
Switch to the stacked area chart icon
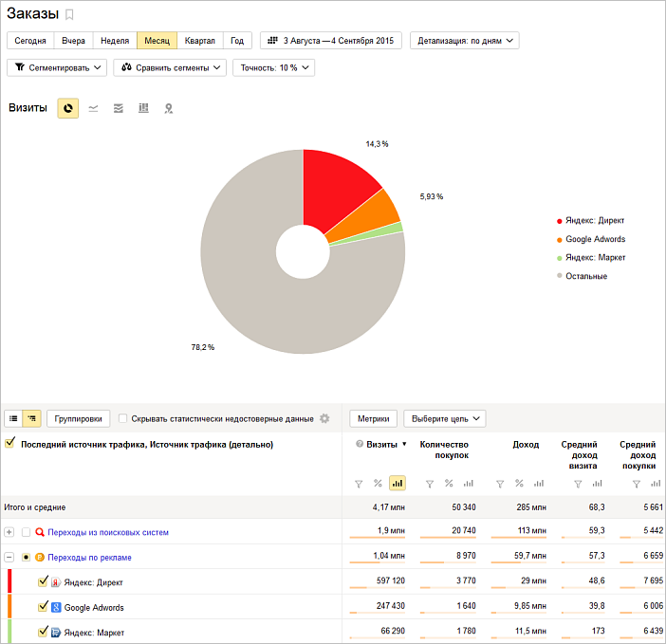pos(119,109)
